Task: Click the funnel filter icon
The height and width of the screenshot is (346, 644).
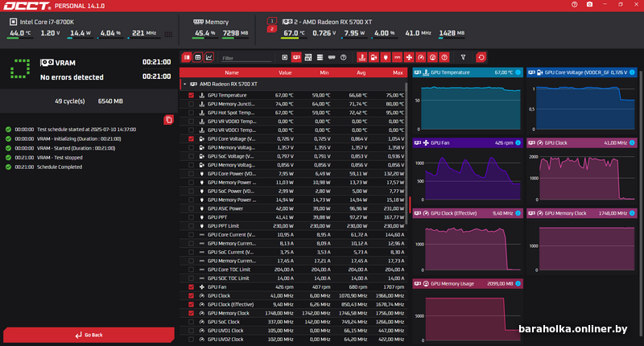Action: click(x=463, y=57)
